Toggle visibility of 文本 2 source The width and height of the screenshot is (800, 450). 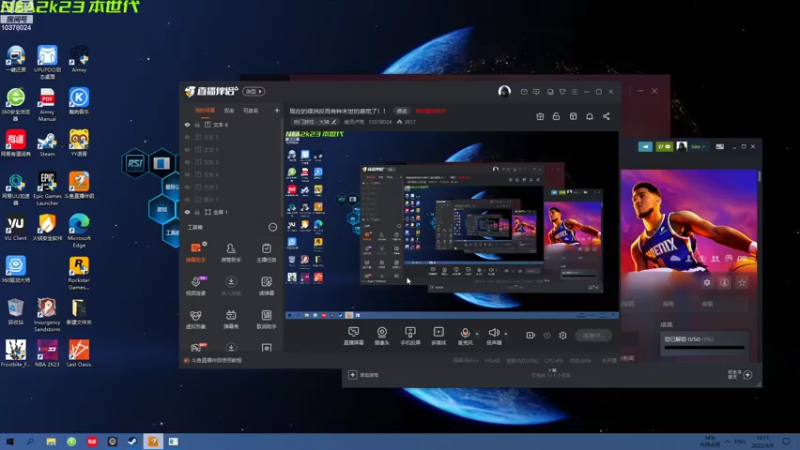tap(187, 162)
